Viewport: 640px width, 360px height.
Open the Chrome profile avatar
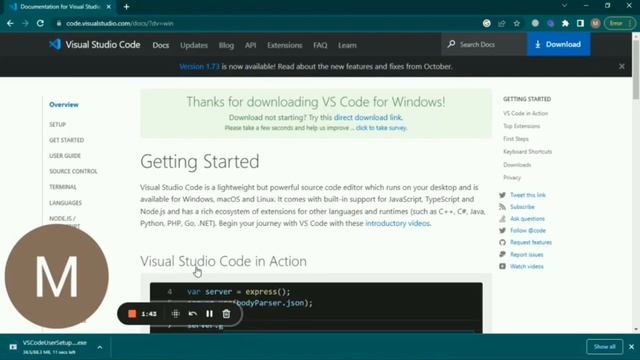(x=596, y=24)
